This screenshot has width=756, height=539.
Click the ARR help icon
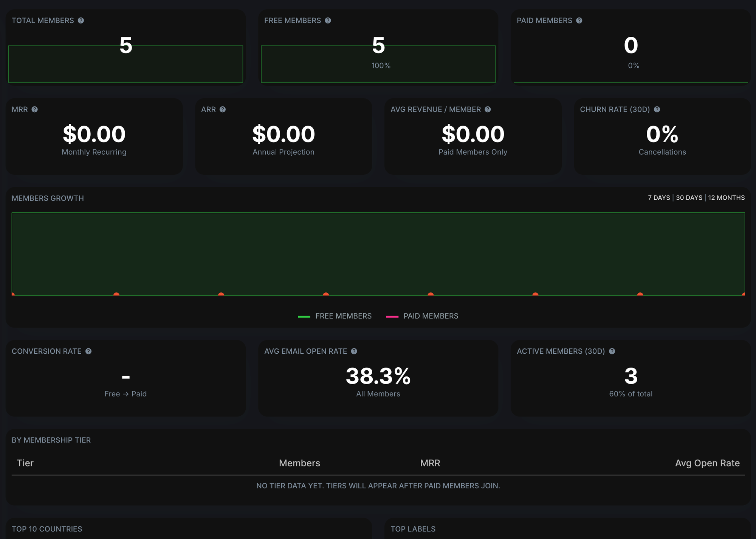[223, 109]
